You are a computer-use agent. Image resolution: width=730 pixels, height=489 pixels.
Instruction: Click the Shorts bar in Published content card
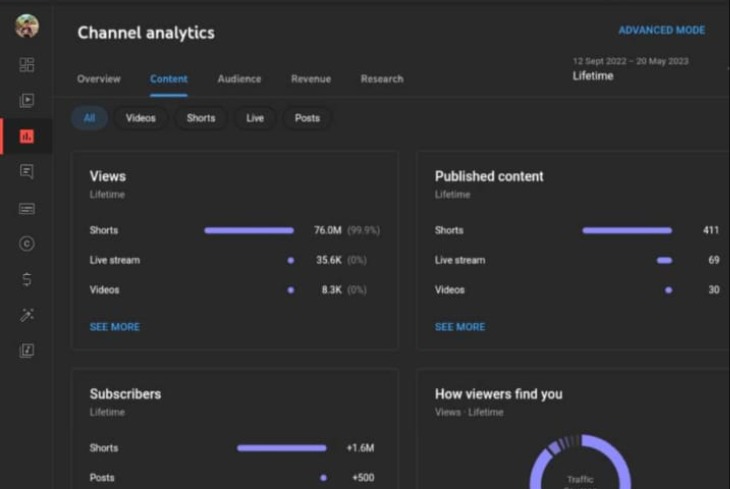[627, 231]
